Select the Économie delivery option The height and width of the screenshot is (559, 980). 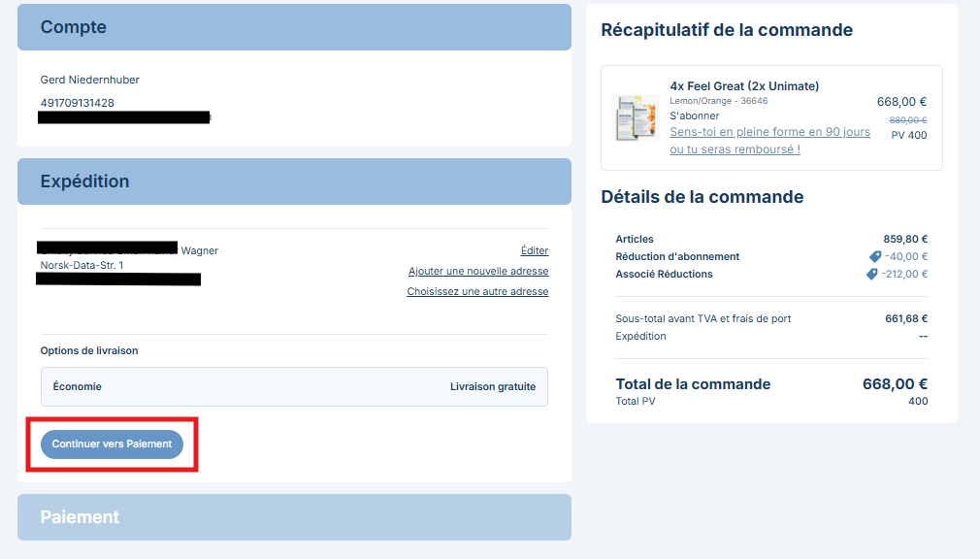click(294, 386)
